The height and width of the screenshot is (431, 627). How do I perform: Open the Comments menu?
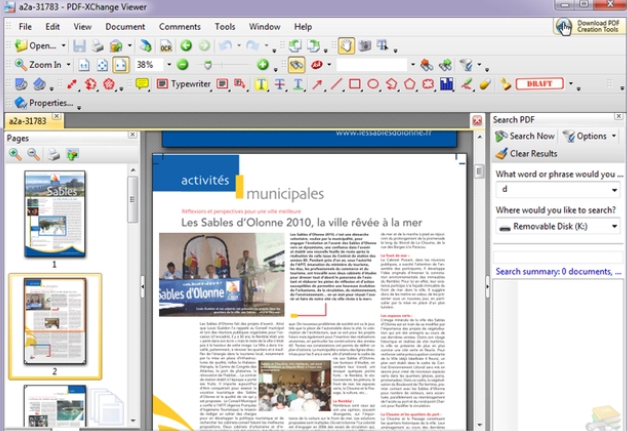[179, 26]
